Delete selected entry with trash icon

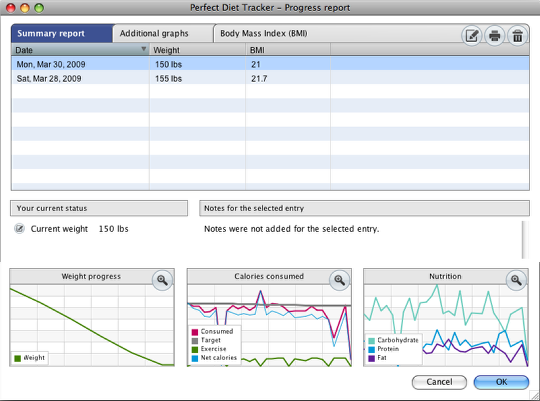[517, 35]
